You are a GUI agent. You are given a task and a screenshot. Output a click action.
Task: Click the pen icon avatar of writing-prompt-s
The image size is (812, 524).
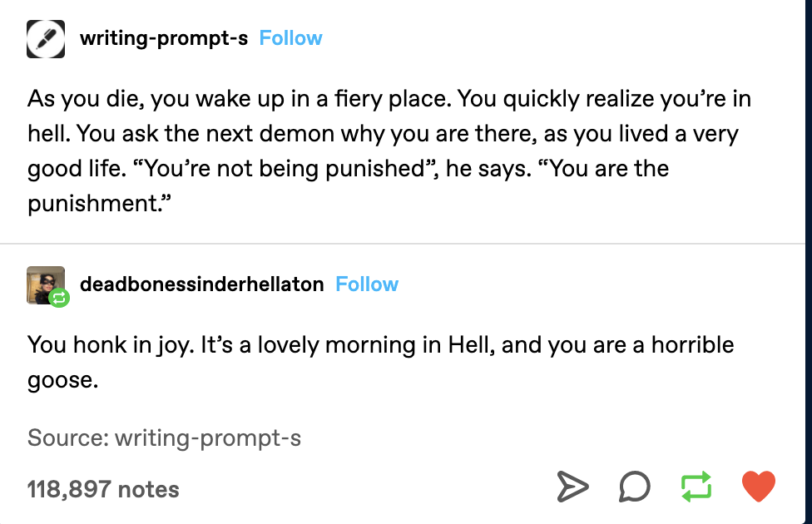pos(46,38)
